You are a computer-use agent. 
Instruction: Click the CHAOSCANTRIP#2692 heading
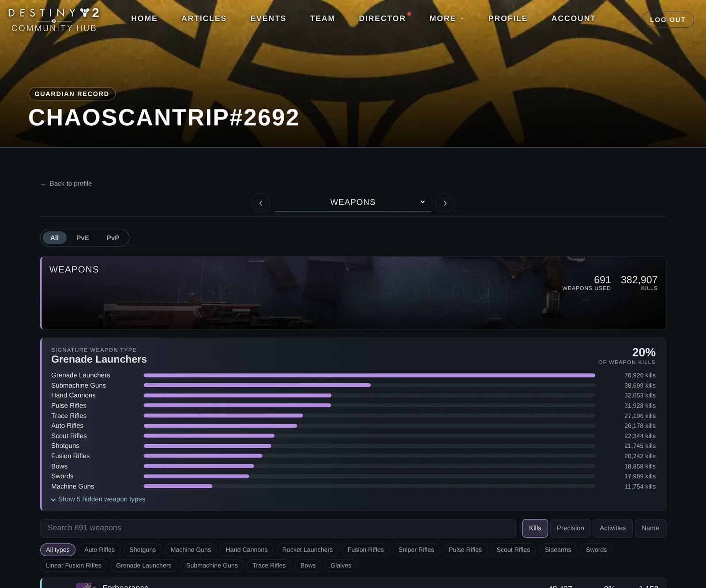pos(164,118)
